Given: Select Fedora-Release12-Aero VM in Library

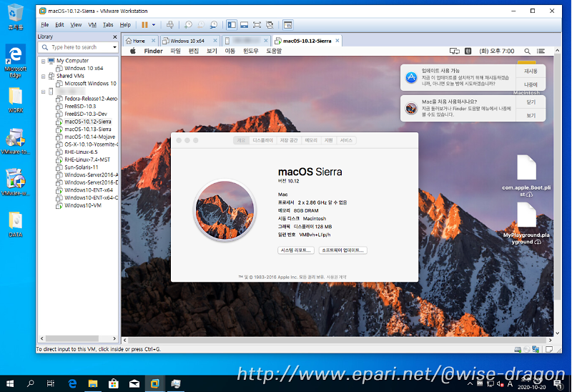Looking at the screenshot, I should click(91, 99).
